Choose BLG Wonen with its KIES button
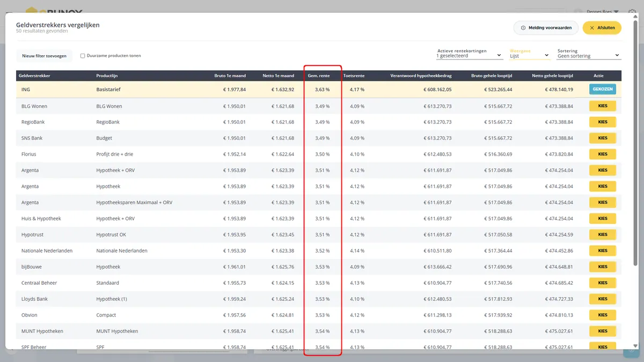This screenshot has width=644, height=362. [x=603, y=106]
